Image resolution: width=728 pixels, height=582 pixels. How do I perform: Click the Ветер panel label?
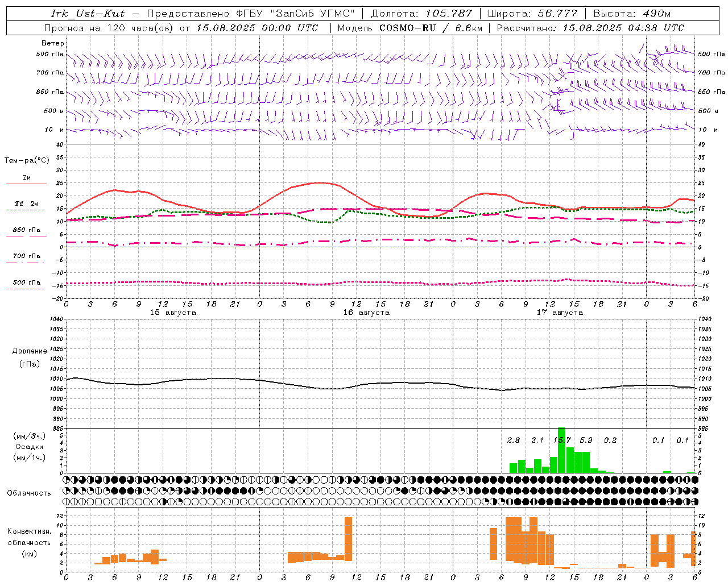53,43
